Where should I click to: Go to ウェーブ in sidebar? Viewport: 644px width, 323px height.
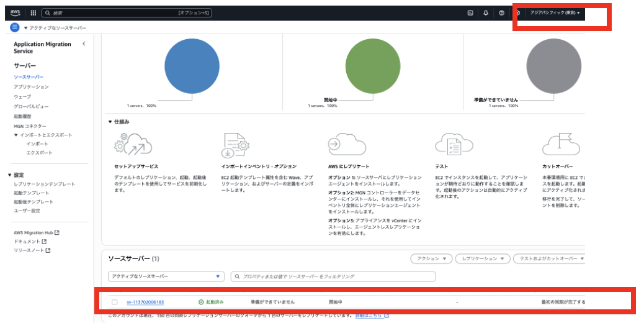tap(22, 96)
